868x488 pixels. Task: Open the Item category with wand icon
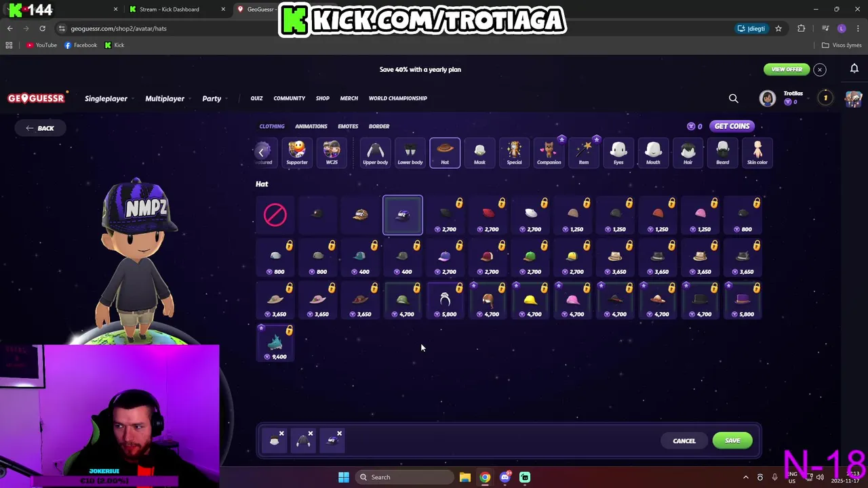point(584,152)
